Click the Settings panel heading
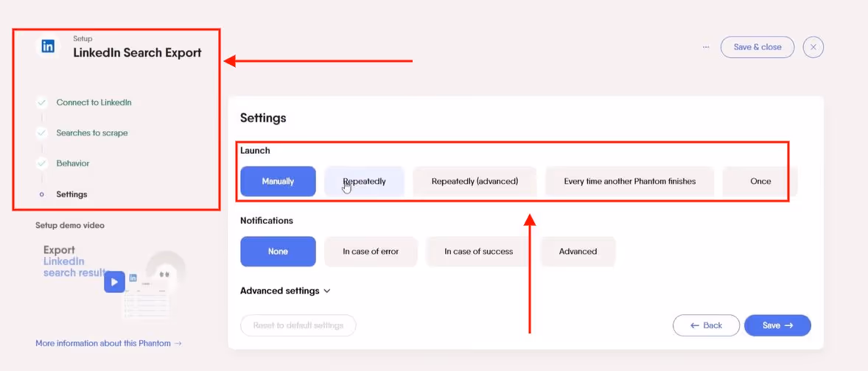Image resolution: width=868 pixels, height=371 pixels. [263, 118]
